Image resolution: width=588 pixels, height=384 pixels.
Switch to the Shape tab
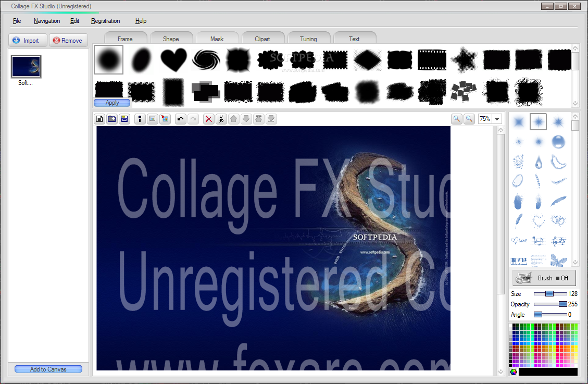pyautogui.click(x=171, y=39)
